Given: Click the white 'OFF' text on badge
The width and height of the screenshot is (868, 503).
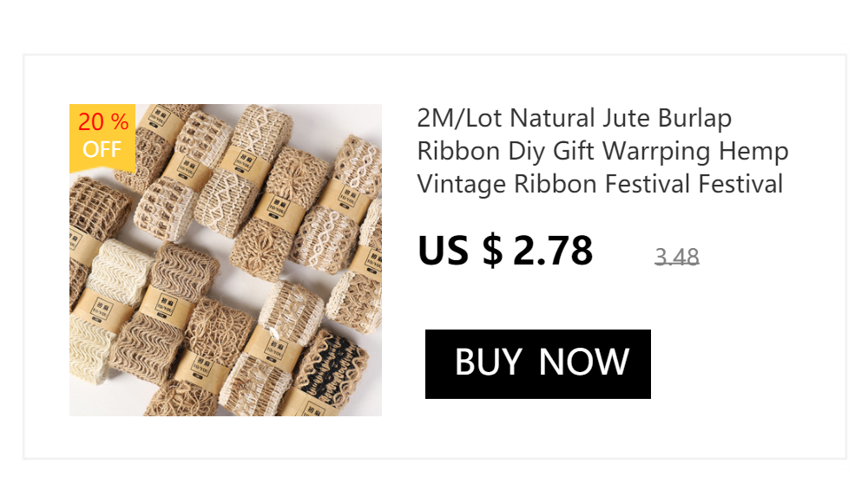Looking at the screenshot, I should 102,149.
